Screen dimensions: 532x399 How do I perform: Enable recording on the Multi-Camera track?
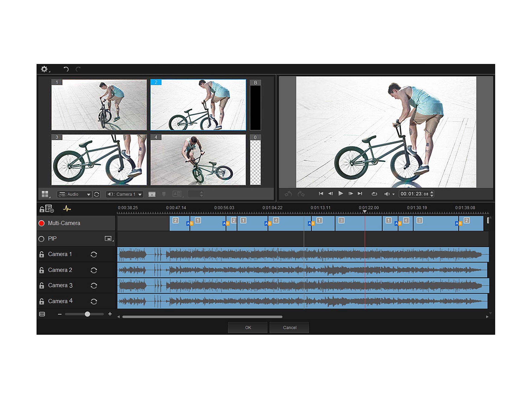(x=41, y=223)
